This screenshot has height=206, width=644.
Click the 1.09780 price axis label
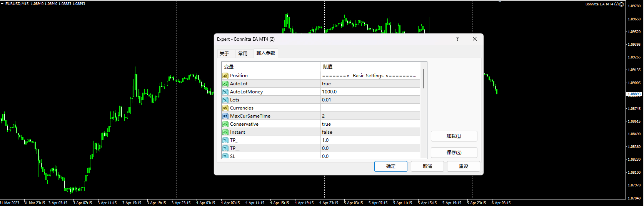(x=634, y=6)
